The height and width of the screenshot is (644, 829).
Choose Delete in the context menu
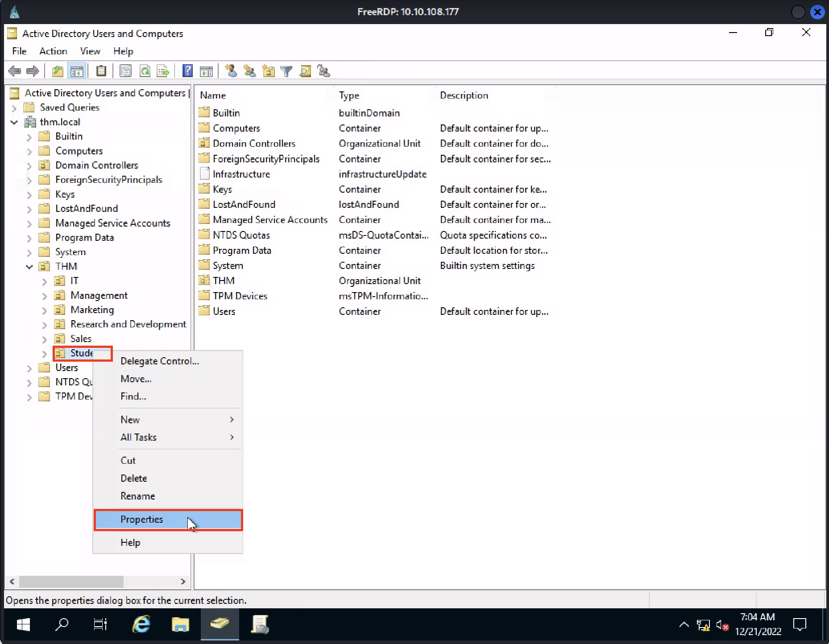click(168, 479)
